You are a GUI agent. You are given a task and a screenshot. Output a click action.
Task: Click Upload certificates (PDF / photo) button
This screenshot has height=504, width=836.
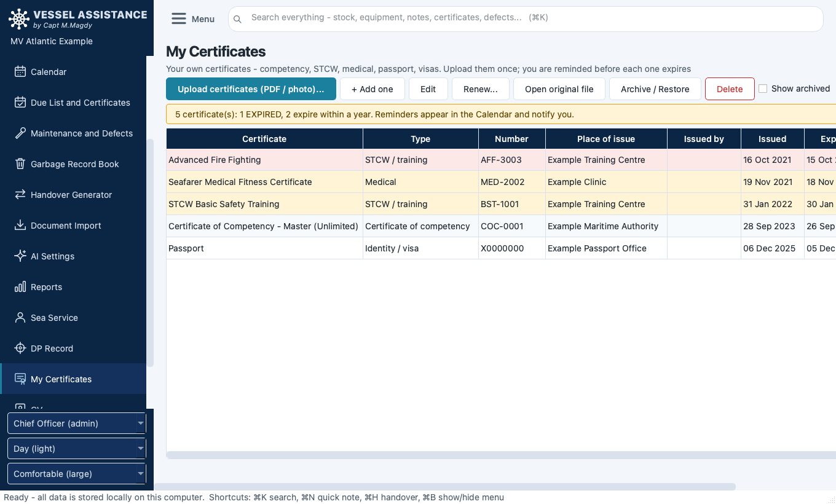[251, 89]
